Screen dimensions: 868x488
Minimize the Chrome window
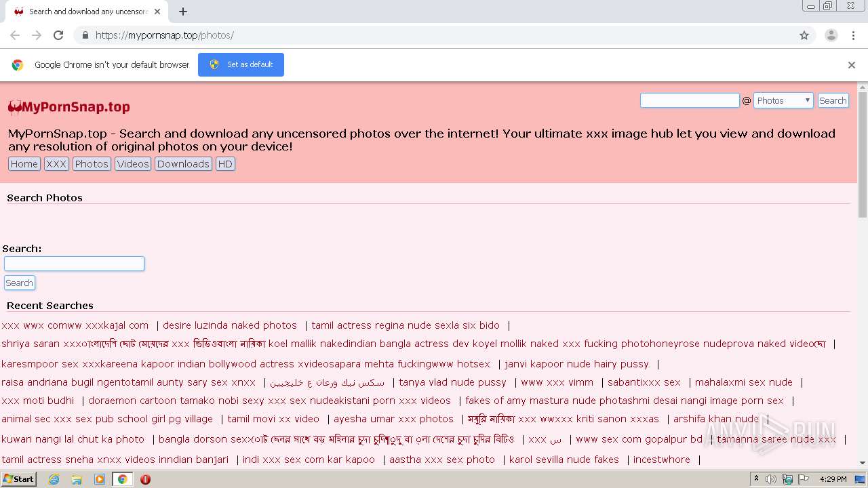[x=811, y=6]
